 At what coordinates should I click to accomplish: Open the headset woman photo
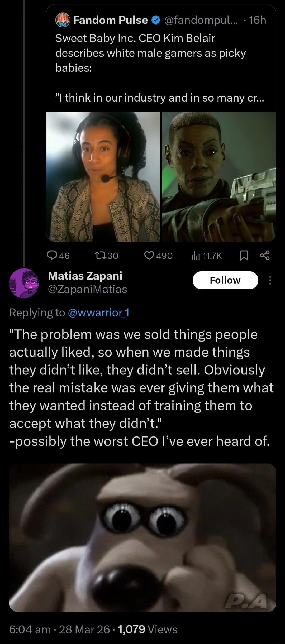click(103, 176)
